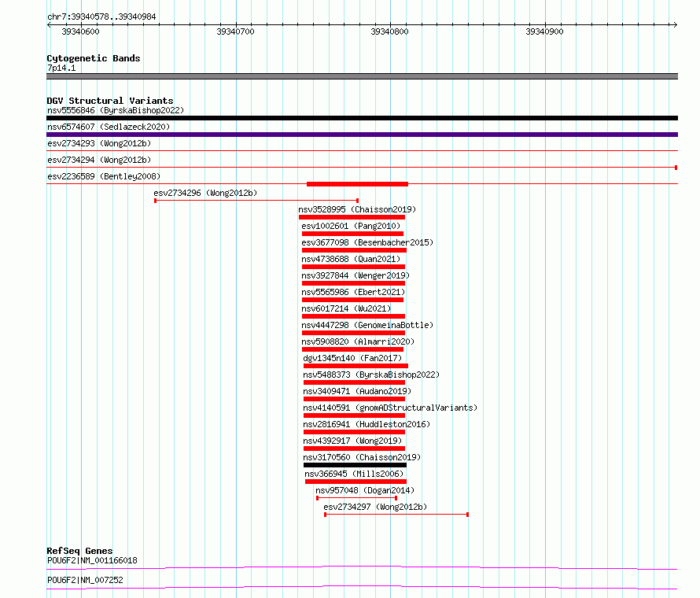Click ruler position 39340900
Screen dimensions: 700x598
(544, 31)
